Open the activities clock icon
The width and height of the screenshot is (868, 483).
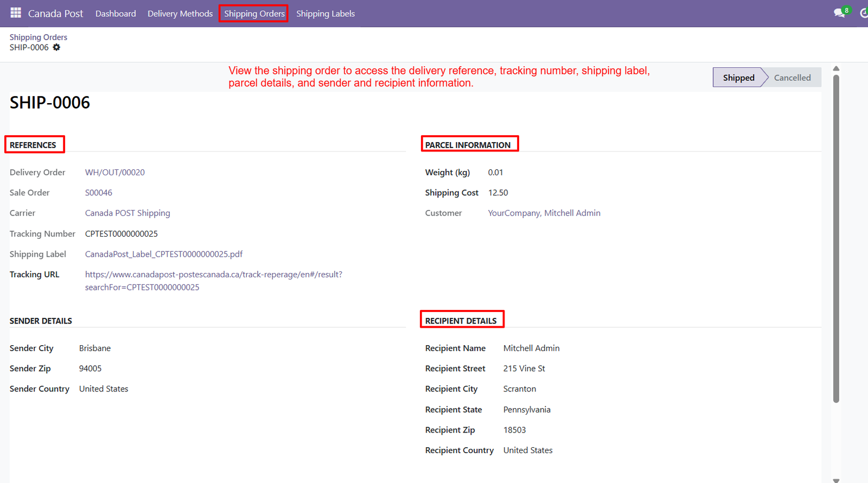pyautogui.click(x=864, y=13)
